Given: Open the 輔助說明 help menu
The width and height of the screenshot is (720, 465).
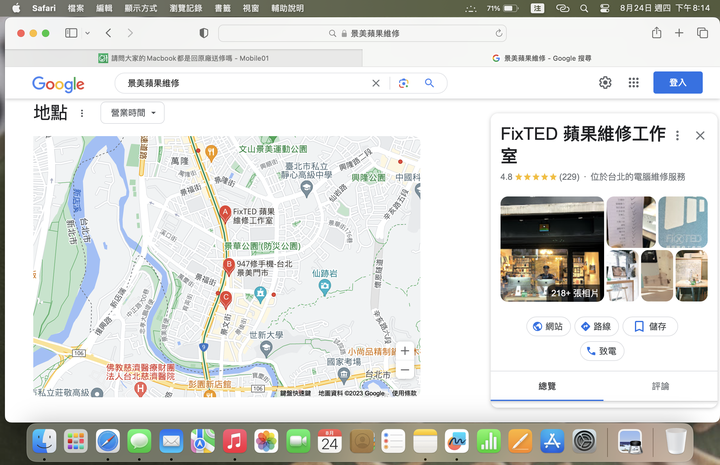Looking at the screenshot, I should (x=287, y=8).
